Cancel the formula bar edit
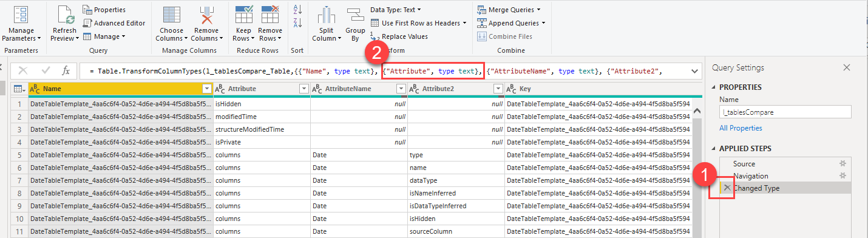 pos(23,71)
